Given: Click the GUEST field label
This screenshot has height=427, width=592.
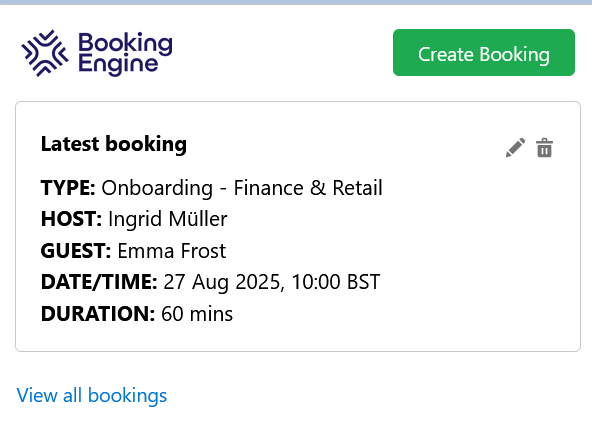Looking at the screenshot, I should 76,251.
